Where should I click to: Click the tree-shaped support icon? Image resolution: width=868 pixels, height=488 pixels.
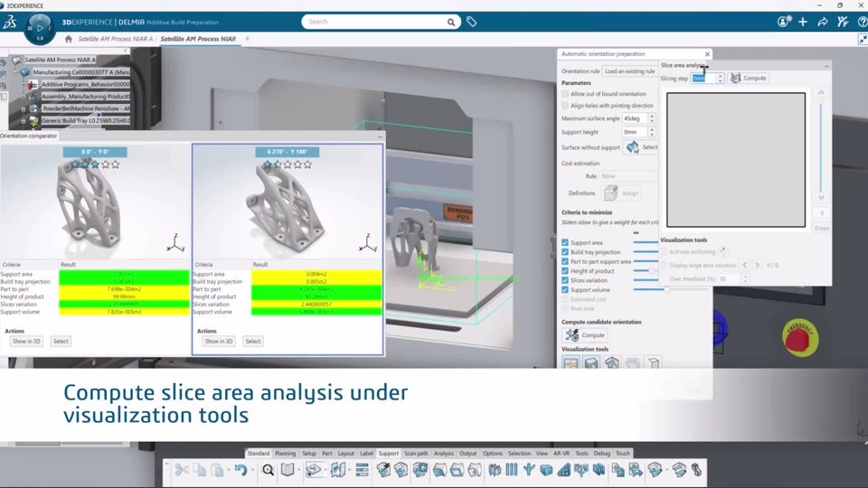(529, 470)
